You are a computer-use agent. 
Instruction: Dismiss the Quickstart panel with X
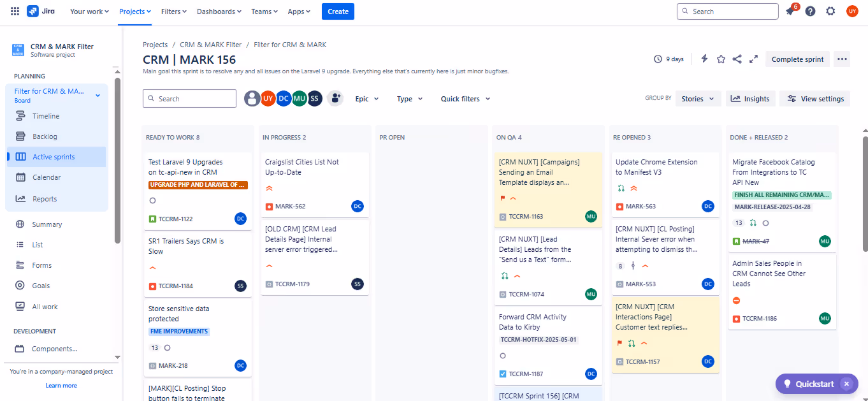pyautogui.click(x=846, y=384)
